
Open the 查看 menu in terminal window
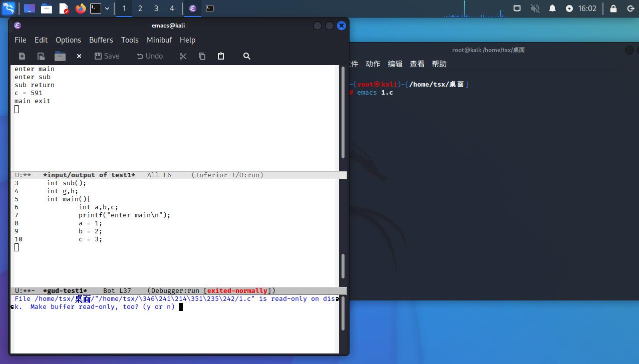tap(417, 64)
